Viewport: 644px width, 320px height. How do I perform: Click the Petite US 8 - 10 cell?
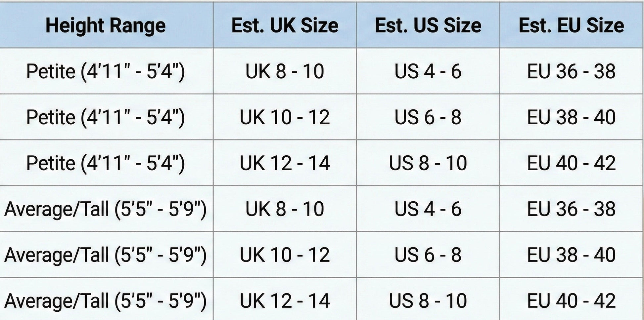(428, 163)
